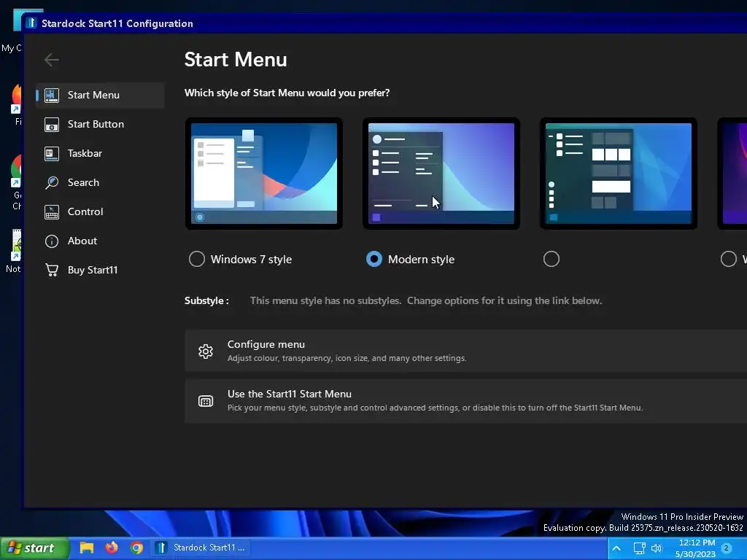This screenshot has height=560, width=747.
Task: Open Use the Start11 Start Menu option
Action: pos(465,400)
